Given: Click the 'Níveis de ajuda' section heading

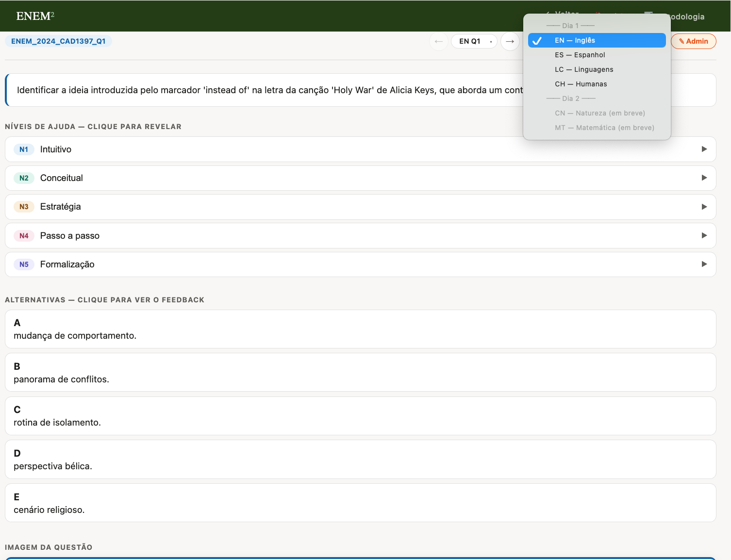Looking at the screenshot, I should coord(93,127).
